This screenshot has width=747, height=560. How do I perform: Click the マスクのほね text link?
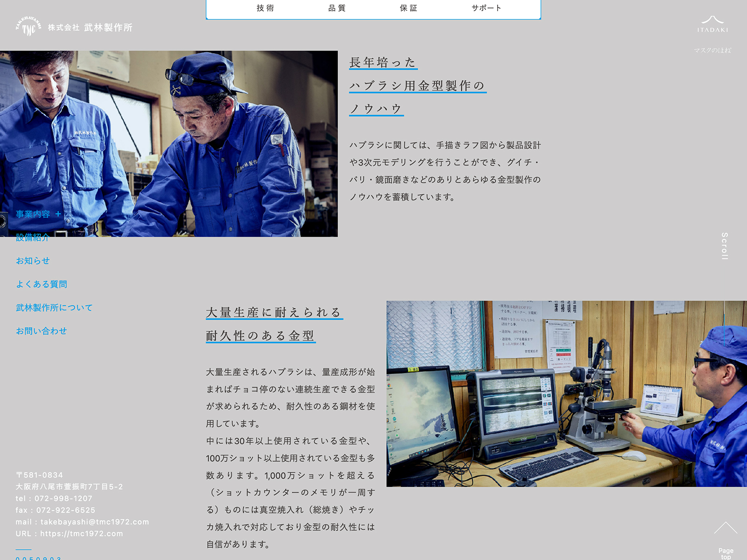coord(712,50)
